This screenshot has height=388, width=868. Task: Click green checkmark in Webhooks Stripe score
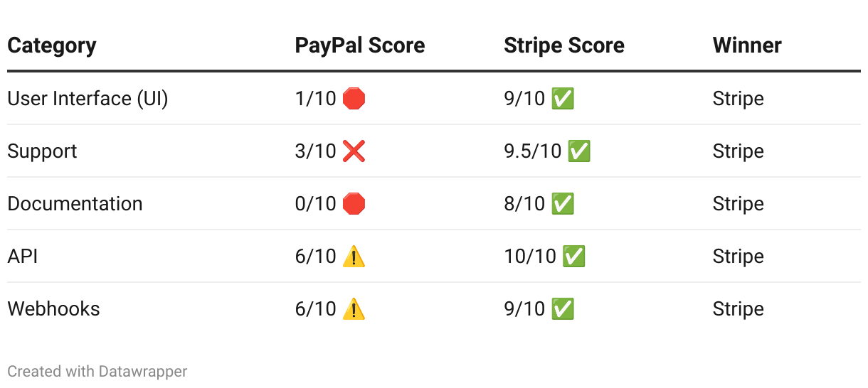click(563, 308)
